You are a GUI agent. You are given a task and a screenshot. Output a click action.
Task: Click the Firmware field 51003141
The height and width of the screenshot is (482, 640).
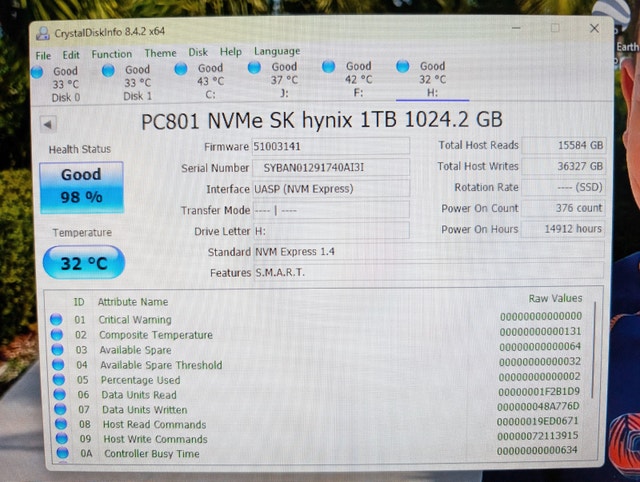click(x=331, y=146)
